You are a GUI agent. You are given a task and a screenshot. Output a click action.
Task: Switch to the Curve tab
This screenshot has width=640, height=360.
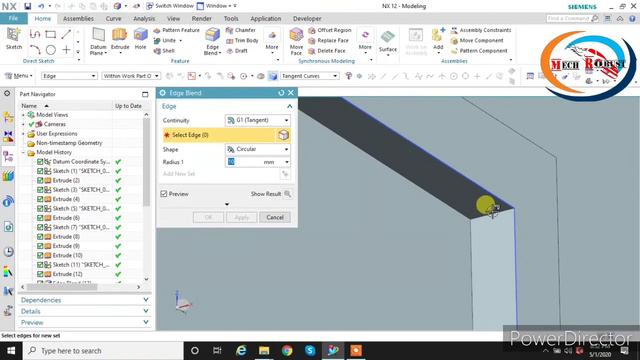(x=113, y=18)
